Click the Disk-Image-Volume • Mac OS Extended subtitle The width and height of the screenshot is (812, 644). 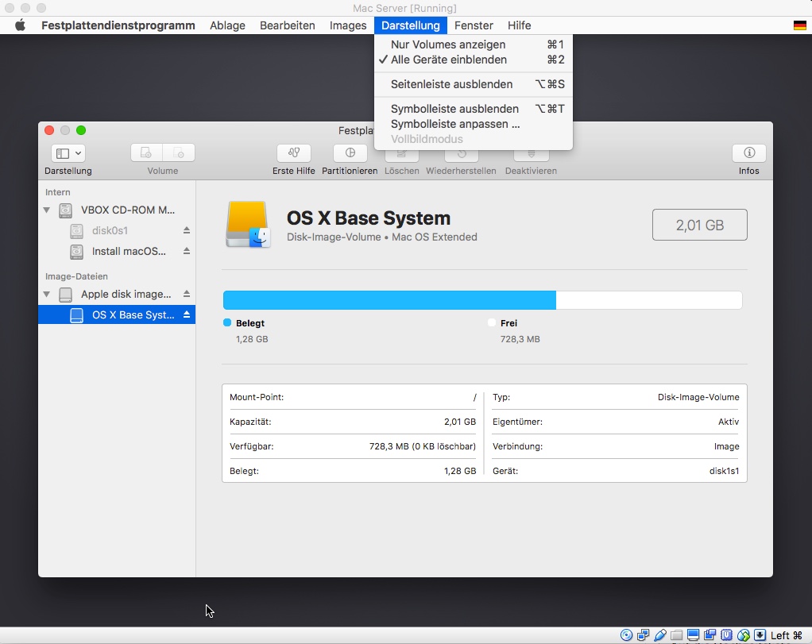[x=382, y=237]
